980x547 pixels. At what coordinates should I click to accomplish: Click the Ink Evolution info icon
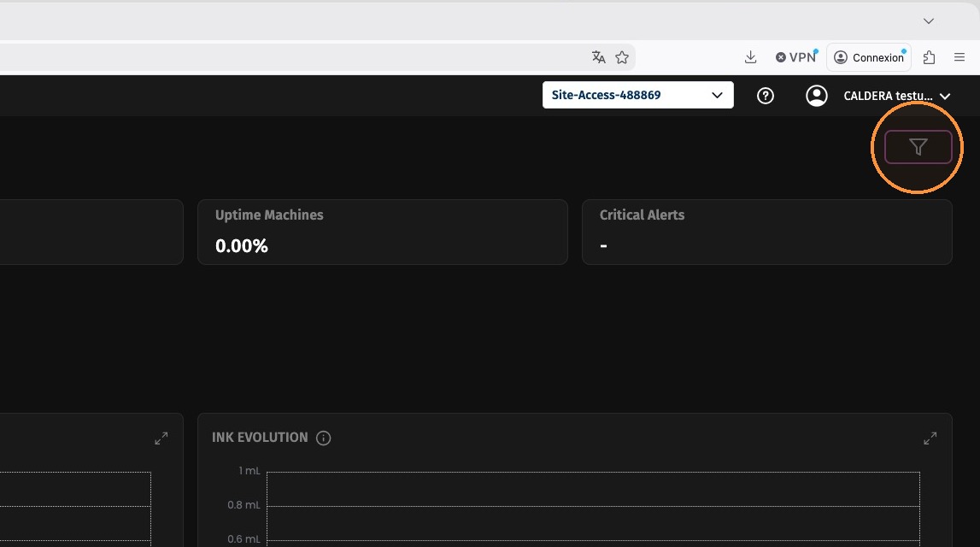click(323, 438)
